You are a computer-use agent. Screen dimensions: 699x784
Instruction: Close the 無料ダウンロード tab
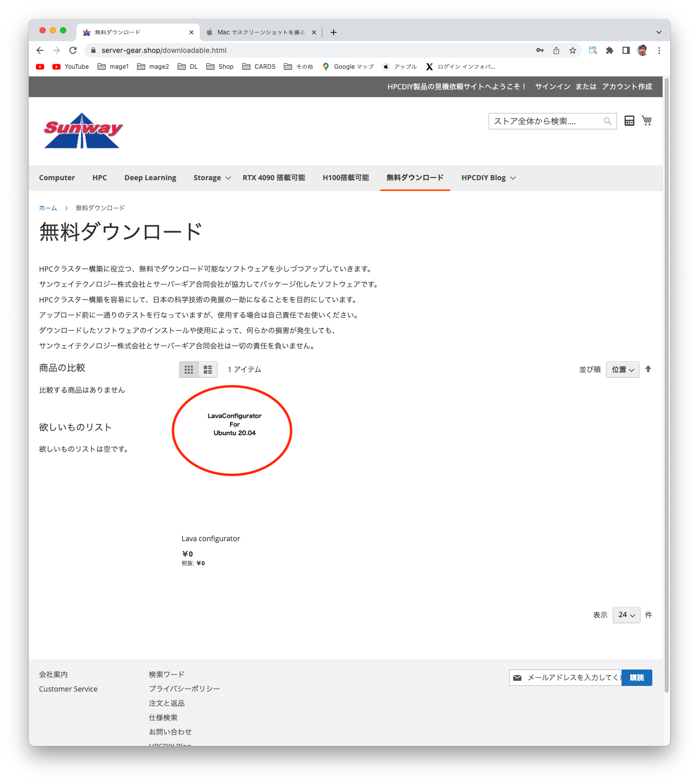[x=191, y=32]
